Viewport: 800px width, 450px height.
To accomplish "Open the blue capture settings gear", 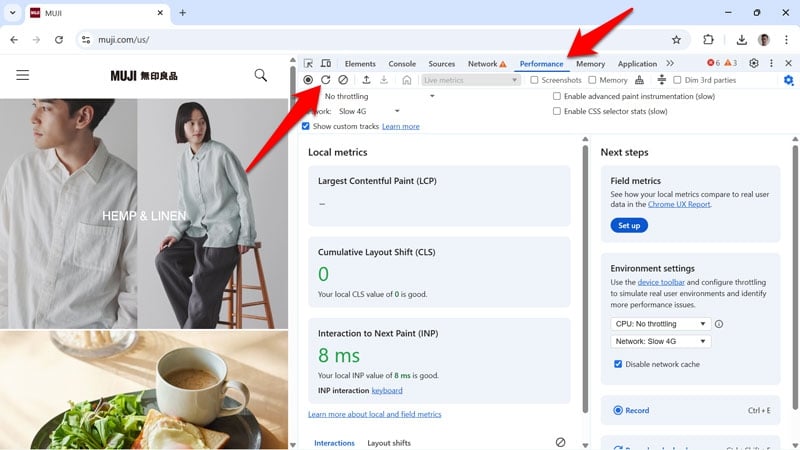I will pos(789,80).
